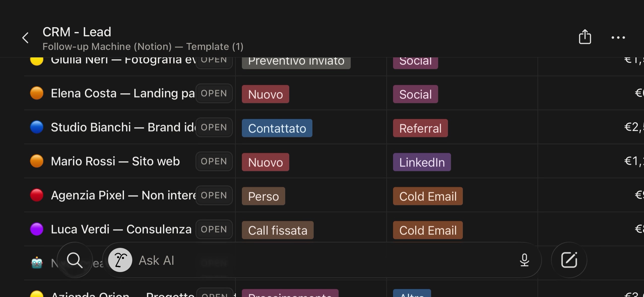Select the LinkedIn tag on Mario Rossi's row
Screen dimensions: 644x297
pos(422,162)
